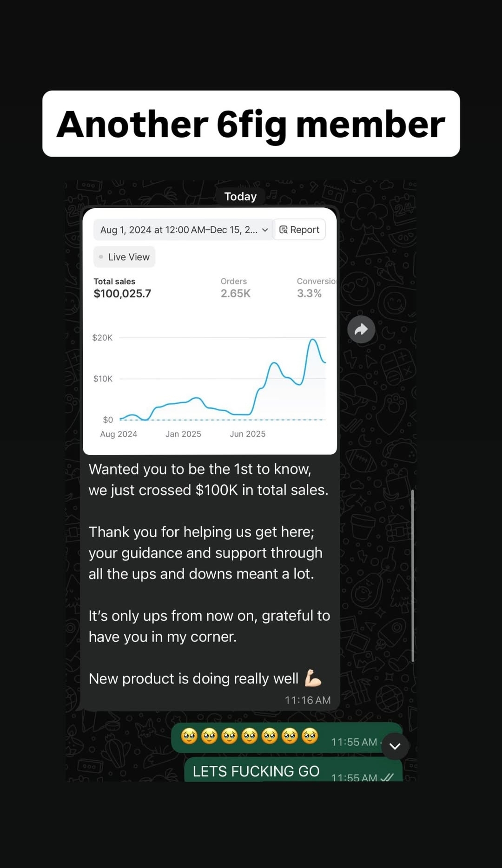The width and height of the screenshot is (502, 868).
Task: Click the last pleading face emoji
Action: coord(310,736)
